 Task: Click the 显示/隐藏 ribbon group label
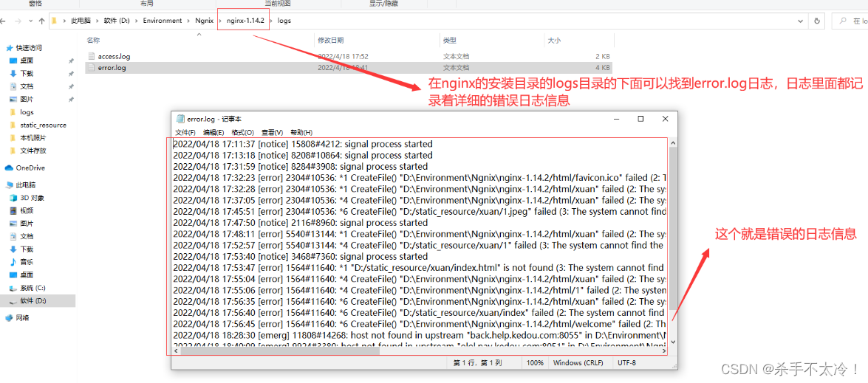coord(383,3)
